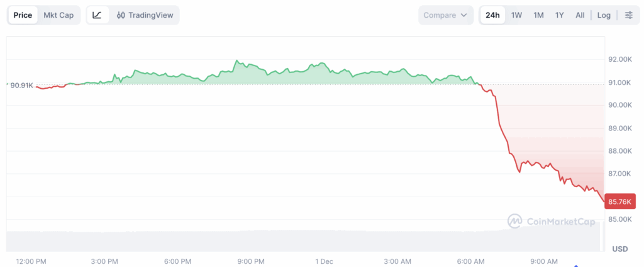Click the 92.00K price axis label
This screenshot has width=644, height=267.
pos(620,59)
